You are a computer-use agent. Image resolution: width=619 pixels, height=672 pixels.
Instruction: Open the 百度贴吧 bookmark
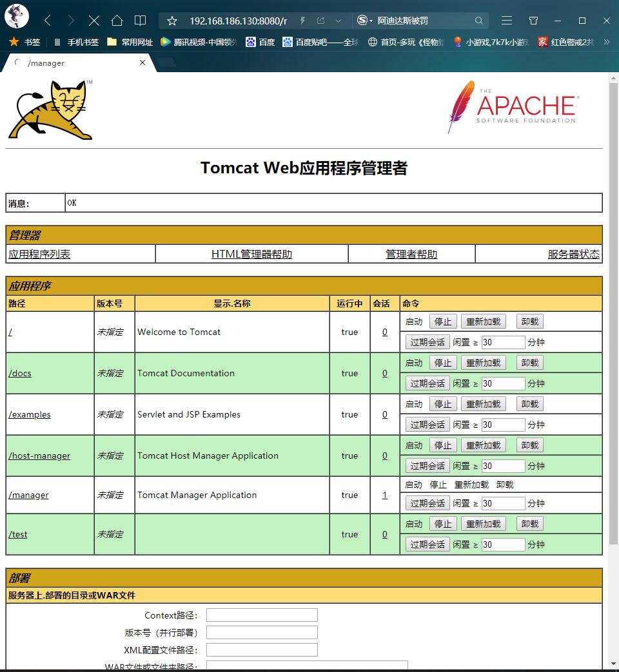click(320, 42)
